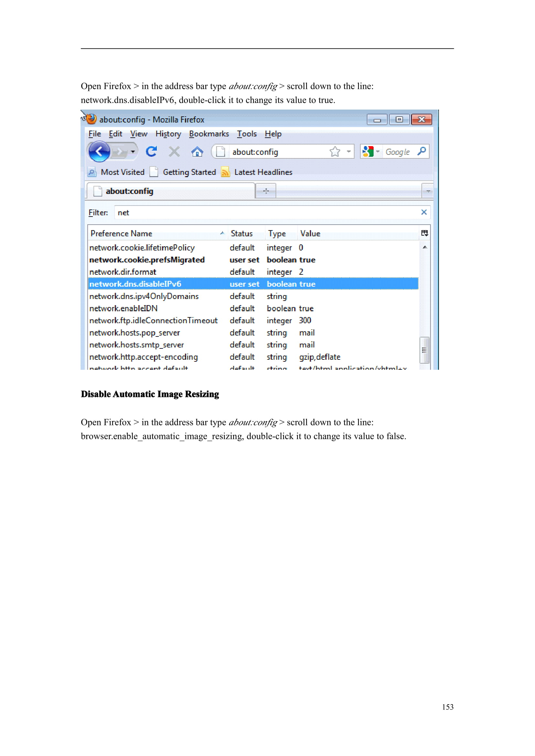Open the File menu
This screenshot has height=756, width=535.
pos(95,134)
